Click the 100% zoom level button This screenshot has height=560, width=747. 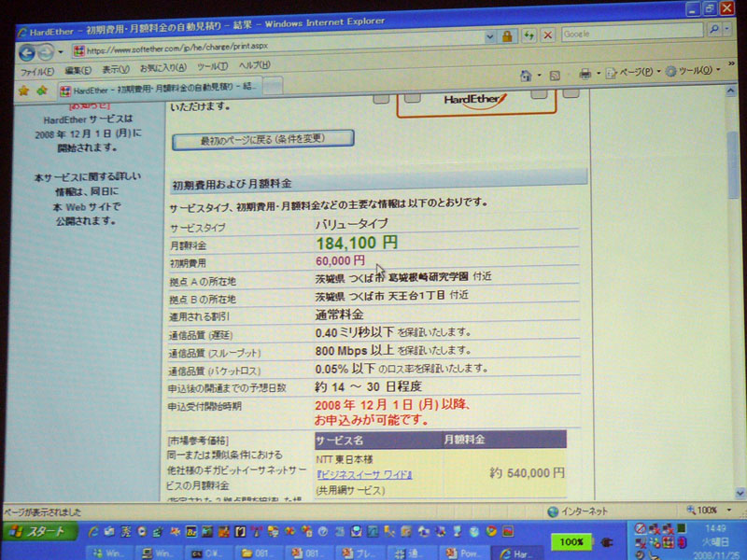coord(702,510)
